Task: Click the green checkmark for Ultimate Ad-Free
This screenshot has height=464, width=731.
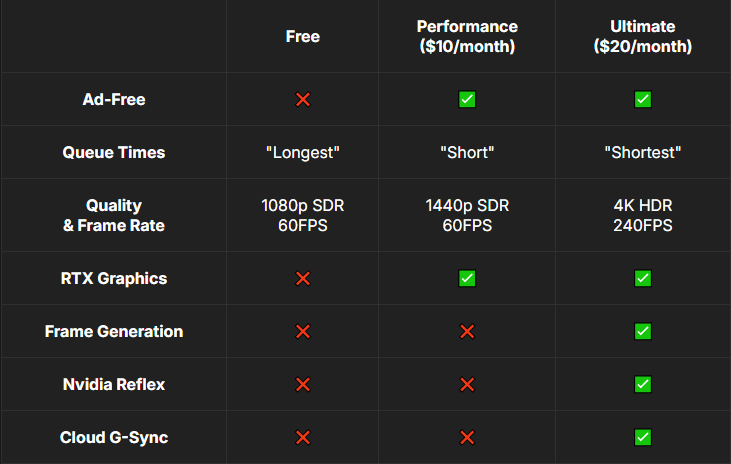Action: pos(643,99)
